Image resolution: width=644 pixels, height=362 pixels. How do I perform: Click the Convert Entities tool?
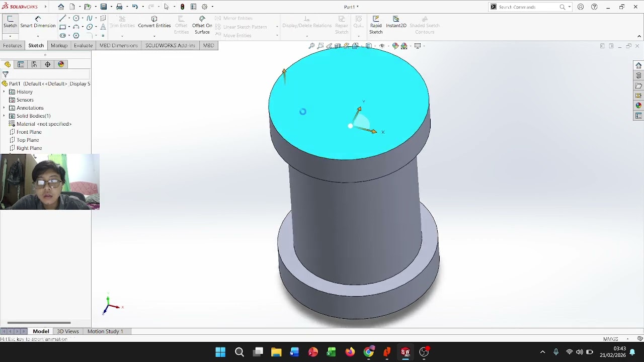(x=154, y=22)
